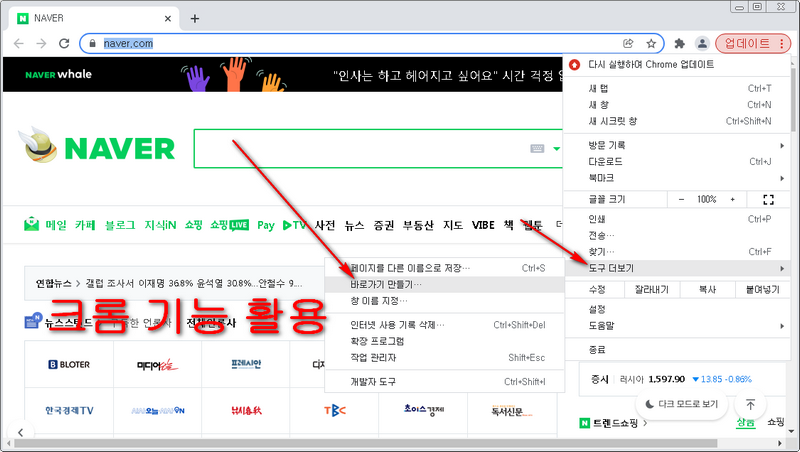This screenshot has width=800, height=452.
Task: Open the on-screen keyboard icon in search box
Action: click(x=537, y=148)
